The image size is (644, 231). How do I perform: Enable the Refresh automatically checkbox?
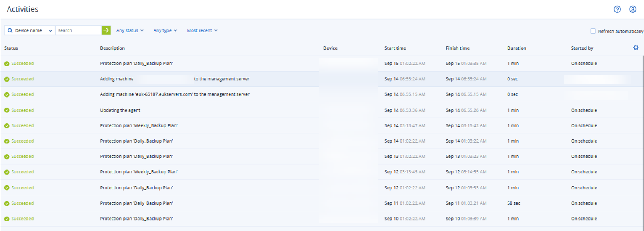593,31
